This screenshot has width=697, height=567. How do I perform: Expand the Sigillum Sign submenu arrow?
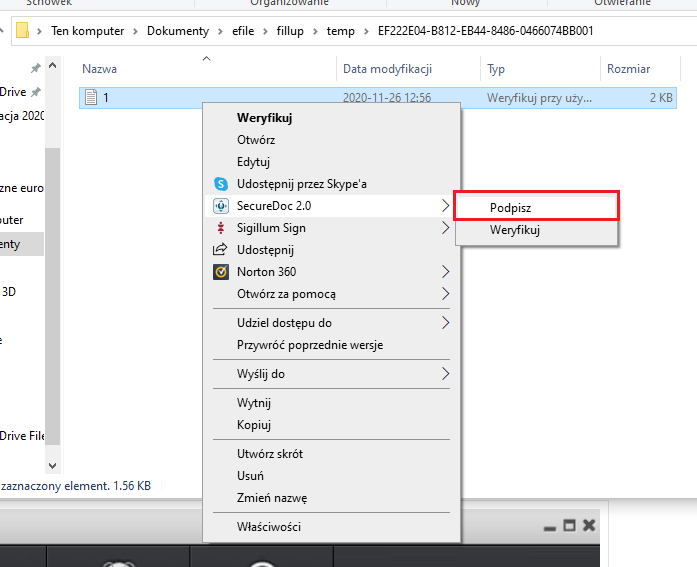(x=445, y=228)
